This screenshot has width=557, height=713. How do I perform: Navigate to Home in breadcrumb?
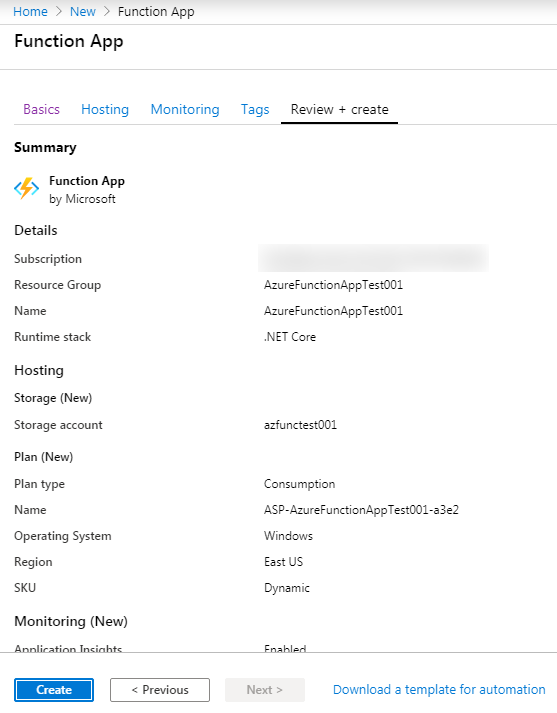(30, 11)
